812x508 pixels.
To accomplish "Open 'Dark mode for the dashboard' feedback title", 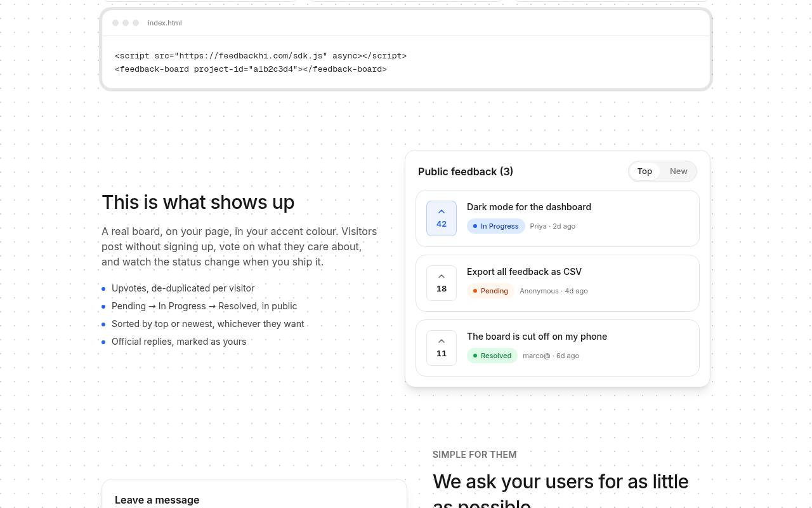I will click(x=529, y=207).
